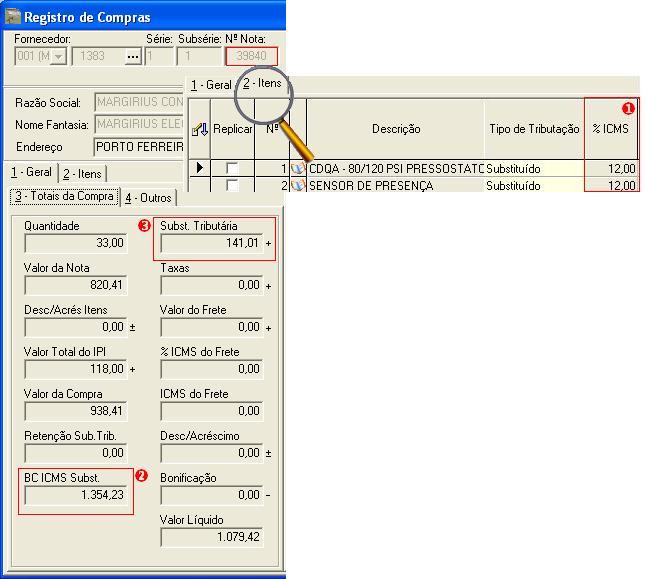This screenshot has width=645, height=579.
Task: Click the BC ICMS Subst. field
Action: coord(75,495)
